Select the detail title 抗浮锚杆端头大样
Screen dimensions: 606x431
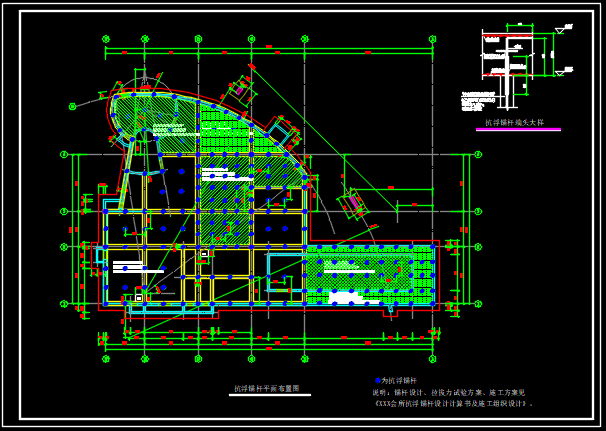514,123
